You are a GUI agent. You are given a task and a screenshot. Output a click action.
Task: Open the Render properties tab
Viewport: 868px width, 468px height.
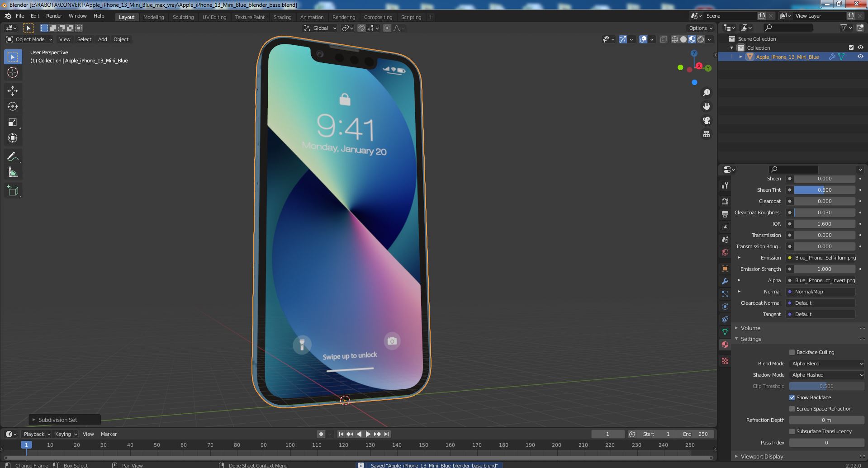(x=725, y=201)
